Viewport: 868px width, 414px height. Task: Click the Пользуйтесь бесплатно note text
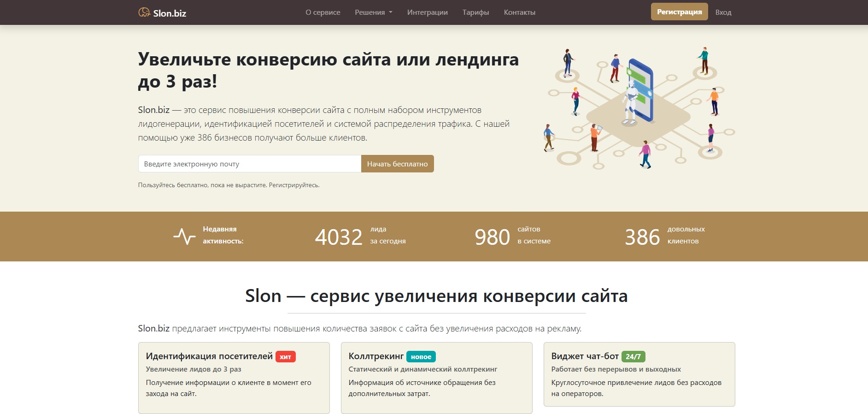pos(229,185)
